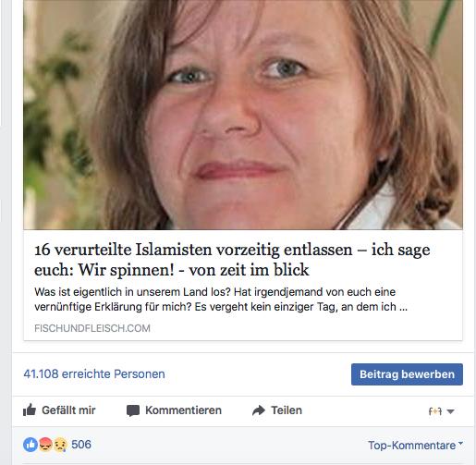
Task: Click the red angry reaction emoji
Action: (45, 445)
